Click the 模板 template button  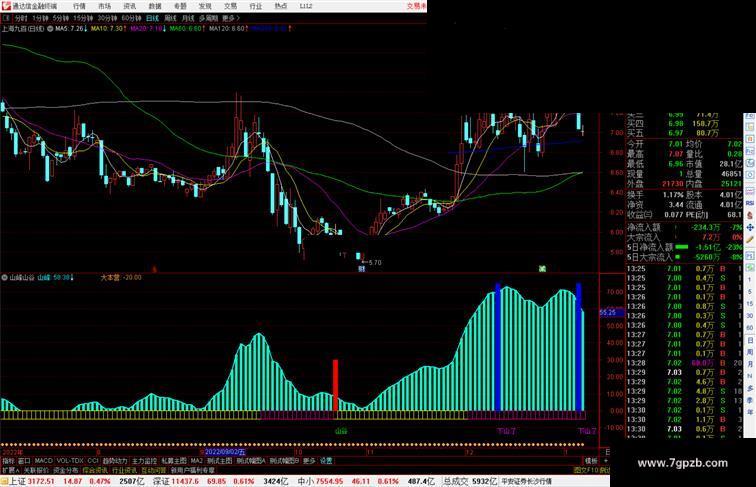591,461
